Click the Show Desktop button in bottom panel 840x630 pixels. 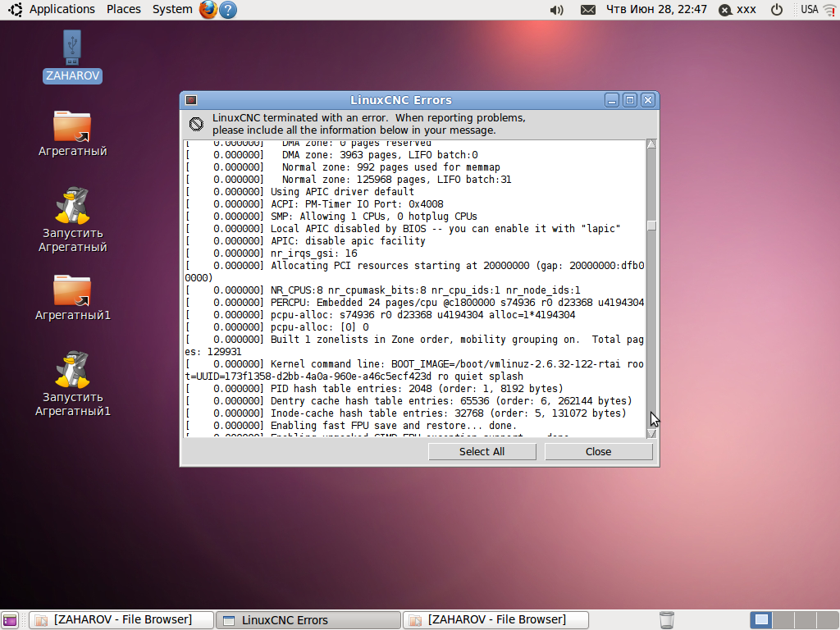10,620
